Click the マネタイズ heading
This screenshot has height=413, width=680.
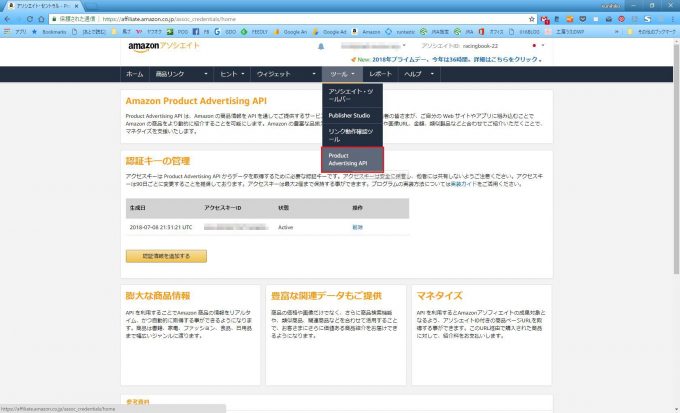pyautogui.click(x=439, y=296)
